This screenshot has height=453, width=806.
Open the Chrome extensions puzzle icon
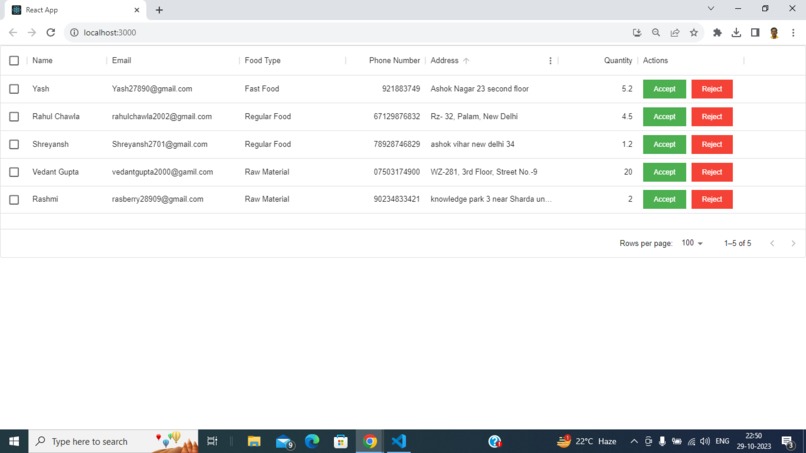click(x=717, y=32)
